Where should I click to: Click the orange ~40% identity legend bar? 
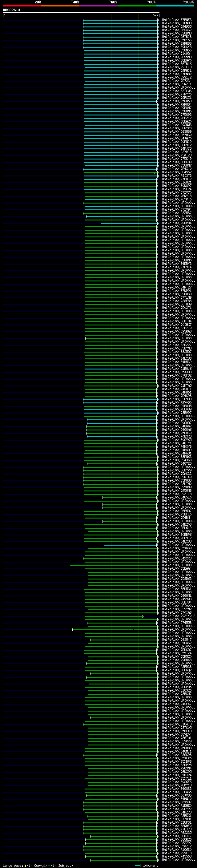[x=60, y=6]
